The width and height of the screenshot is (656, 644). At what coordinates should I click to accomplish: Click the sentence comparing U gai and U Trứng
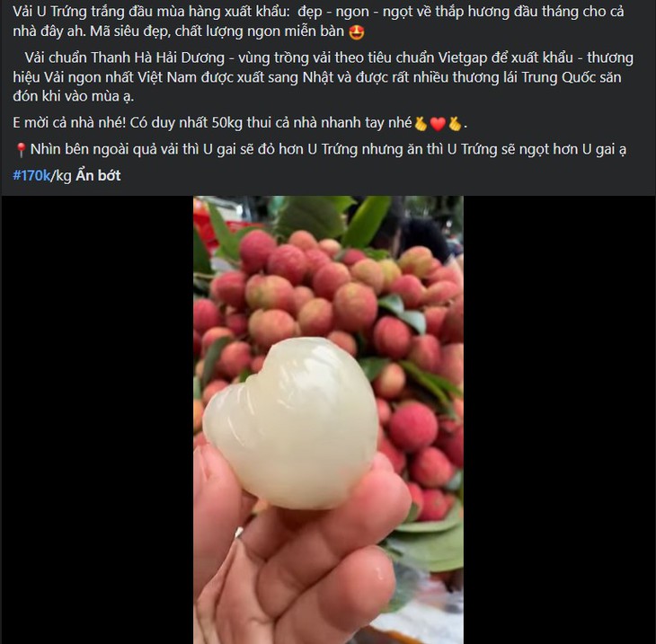(x=320, y=150)
